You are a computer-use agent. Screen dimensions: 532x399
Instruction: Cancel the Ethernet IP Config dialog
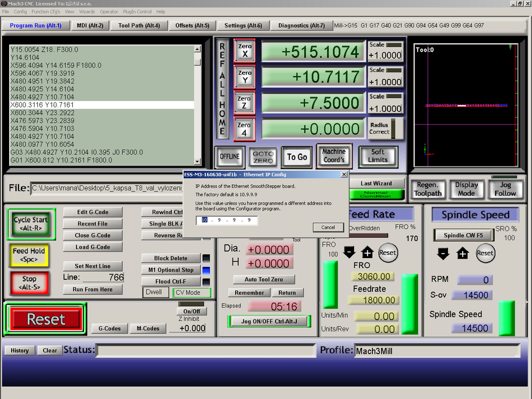[328, 227]
